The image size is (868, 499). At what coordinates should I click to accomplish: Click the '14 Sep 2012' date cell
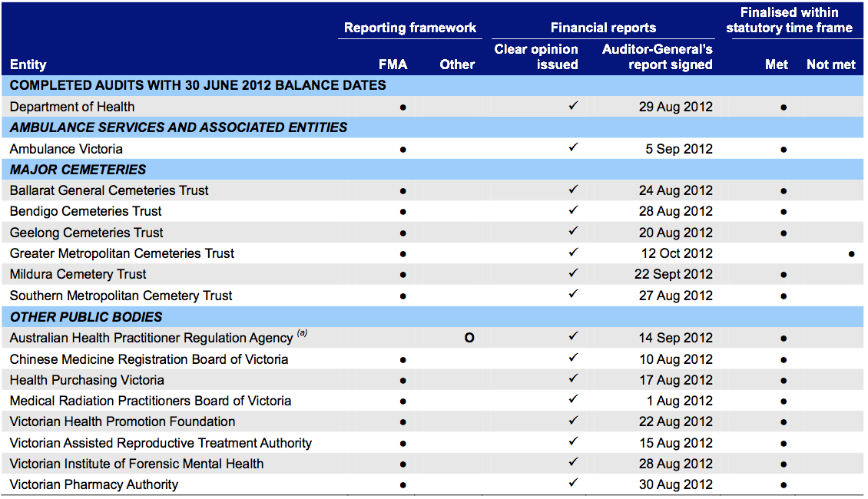coord(675,338)
